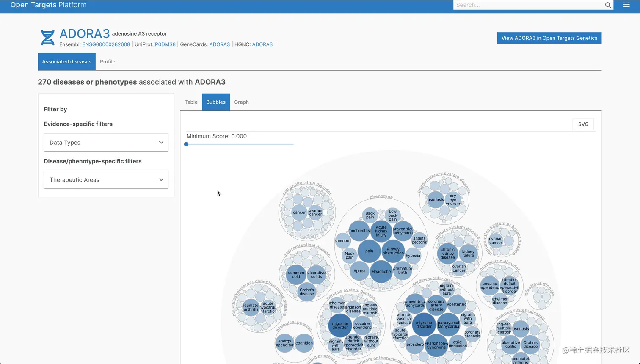Screen dimensions: 640x364
Task: Expand the Therapeutic Areas dropdown
Action: 106,180
